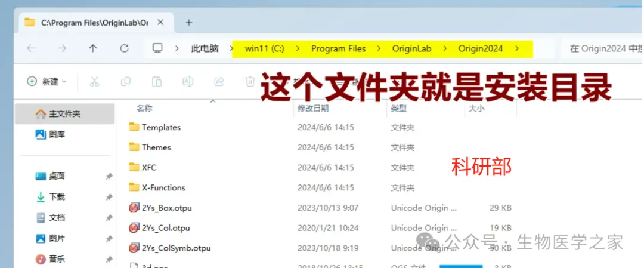Click the 2Ys_ColSymb.otpu Origin file icon

[134, 248]
